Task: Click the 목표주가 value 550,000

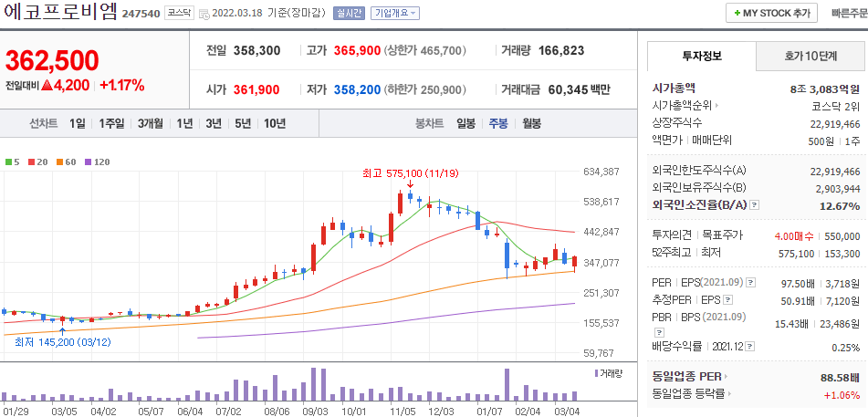Action: pyautogui.click(x=842, y=236)
